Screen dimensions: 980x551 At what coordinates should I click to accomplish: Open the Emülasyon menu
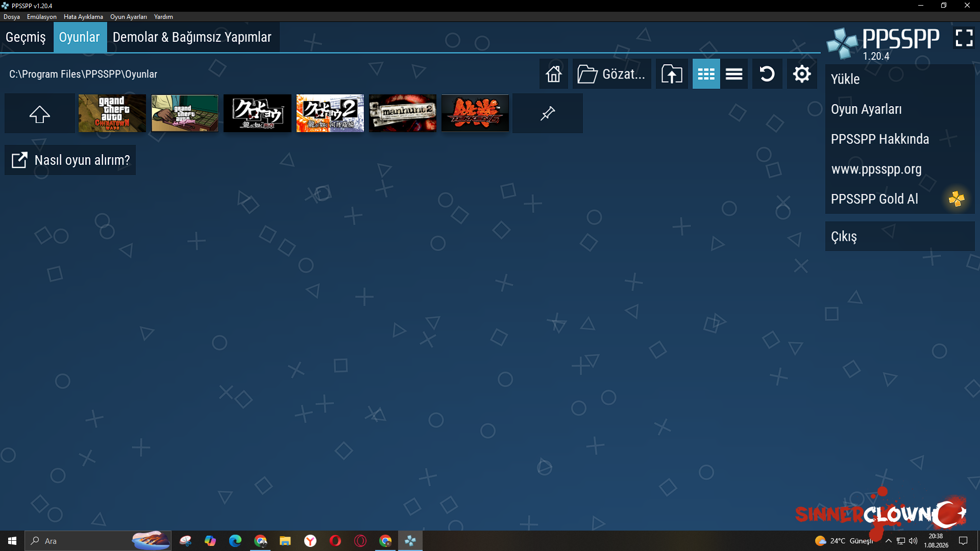(42, 17)
